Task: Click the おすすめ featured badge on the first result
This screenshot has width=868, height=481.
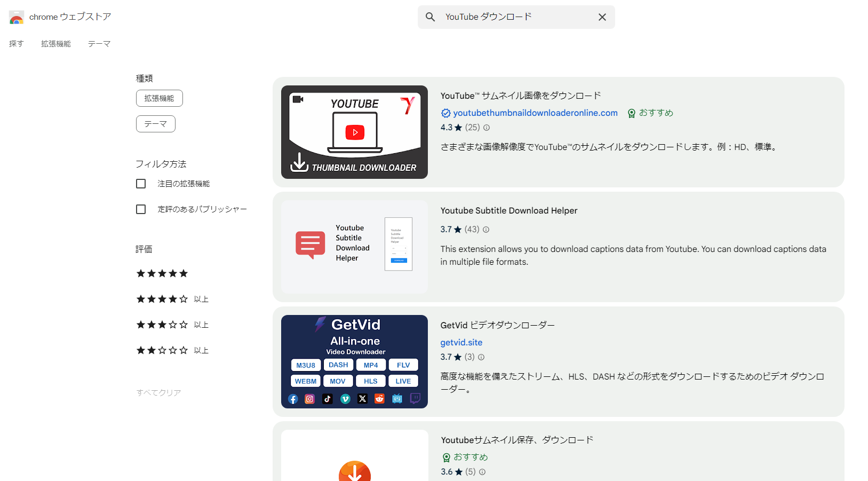Action: pyautogui.click(x=650, y=113)
